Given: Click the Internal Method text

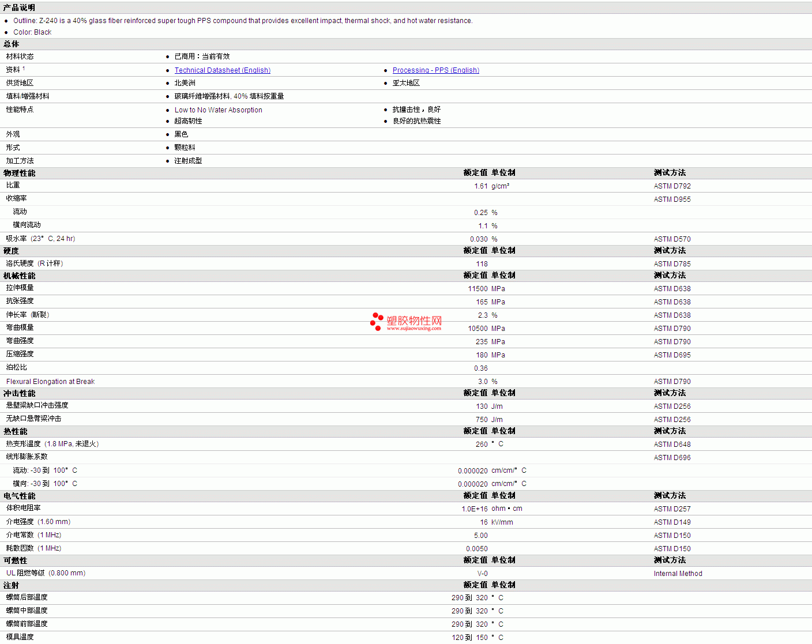Looking at the screenshot, I should (678, 574).
